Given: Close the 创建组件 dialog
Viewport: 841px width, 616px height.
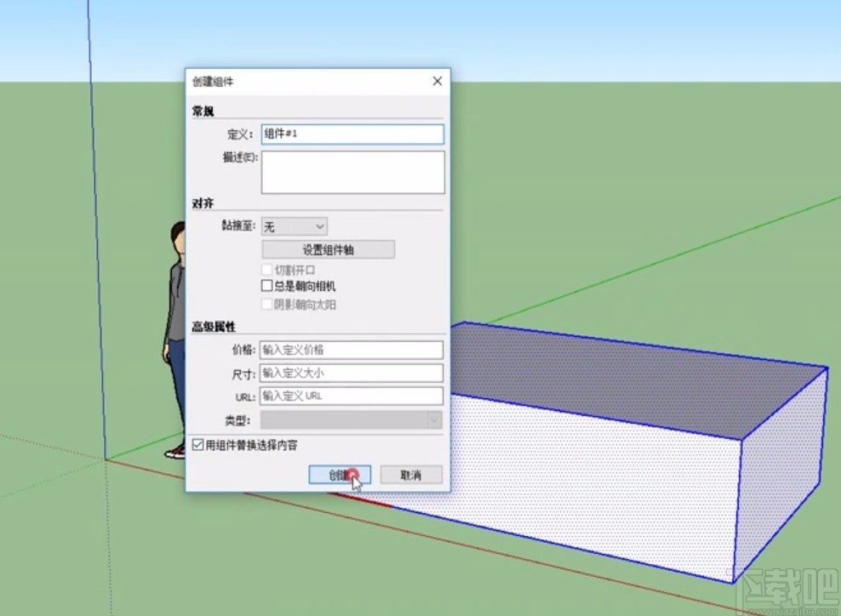Looking at the screenshot, I should (x=437, y=81).
